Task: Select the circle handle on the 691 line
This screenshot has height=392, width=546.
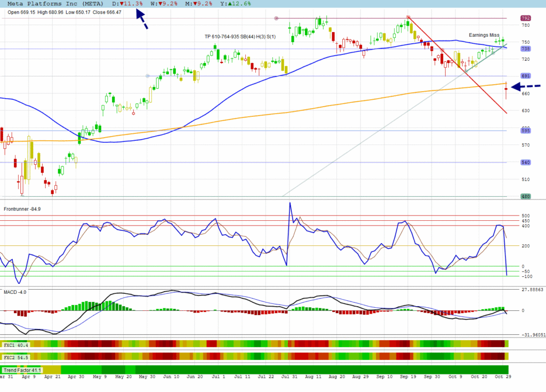Action: 147,76
